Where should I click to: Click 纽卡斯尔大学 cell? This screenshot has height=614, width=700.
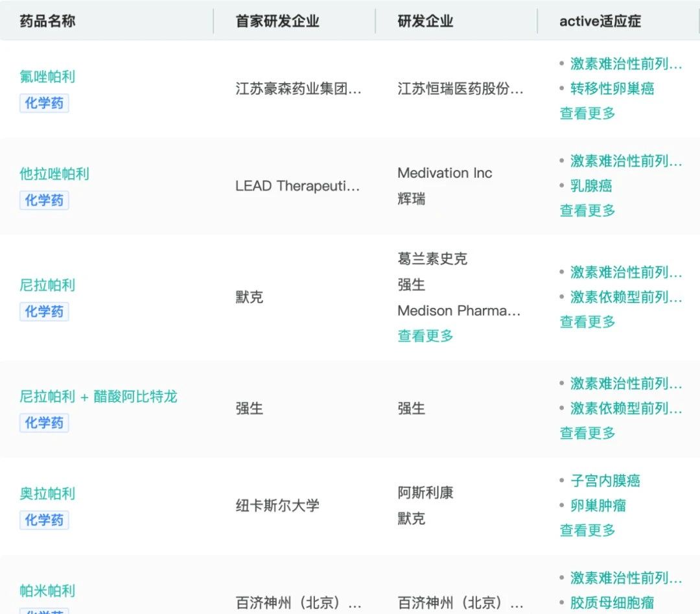[277, 506]
